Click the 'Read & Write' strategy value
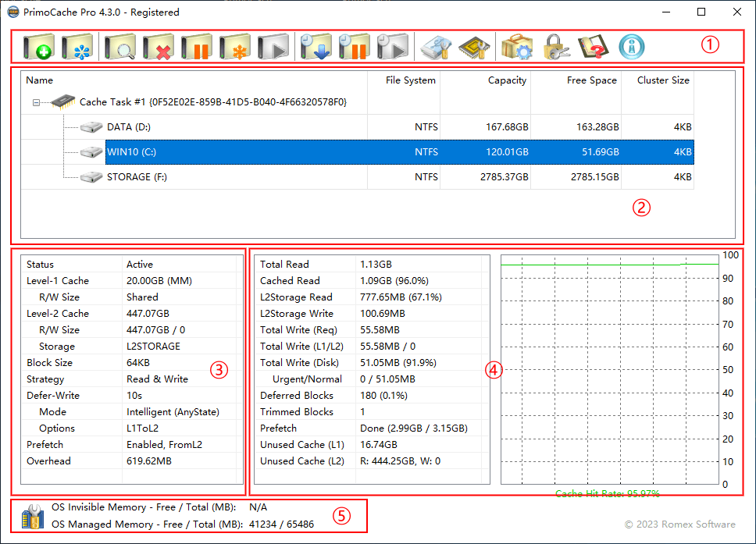This screenshot has height=544, width=756. pyautogui.click(x=157, y=379)
